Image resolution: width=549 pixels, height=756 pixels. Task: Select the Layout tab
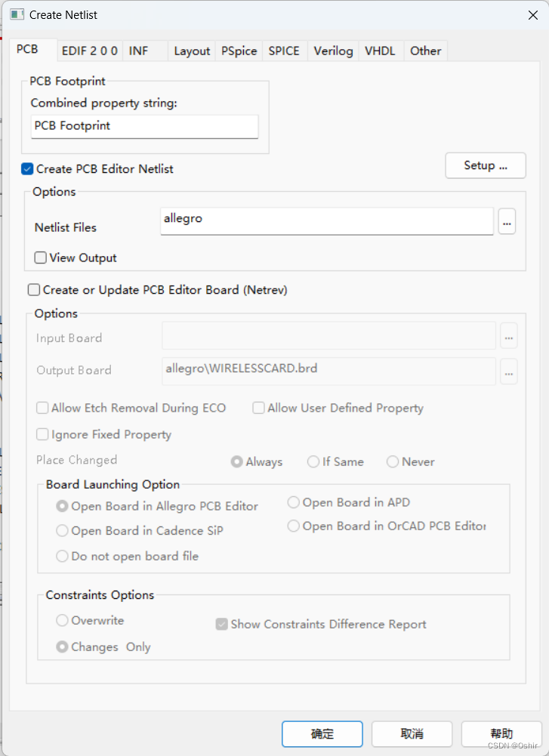pos(192,51)
